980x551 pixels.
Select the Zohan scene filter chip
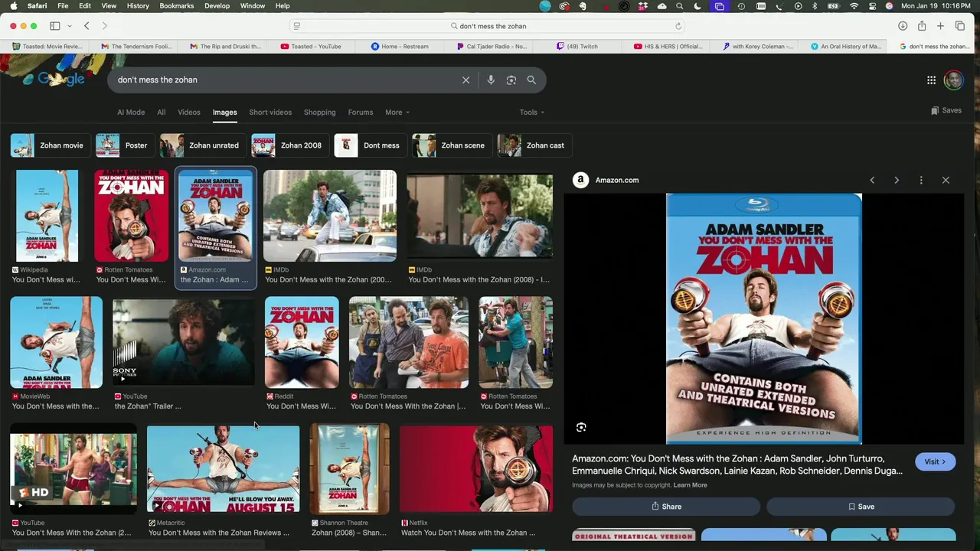(x=451, y=145)
